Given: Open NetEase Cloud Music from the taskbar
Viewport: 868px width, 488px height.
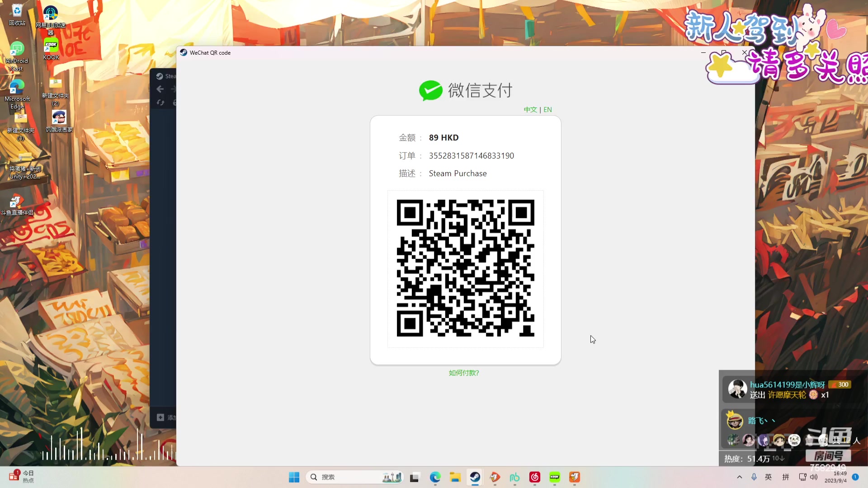Looking at the screenshot, I should pyautogui.click(x=535, y=477).
